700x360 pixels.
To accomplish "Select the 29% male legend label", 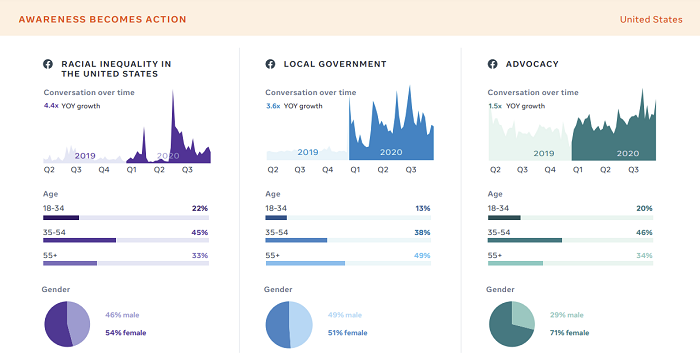I will 567,315.
